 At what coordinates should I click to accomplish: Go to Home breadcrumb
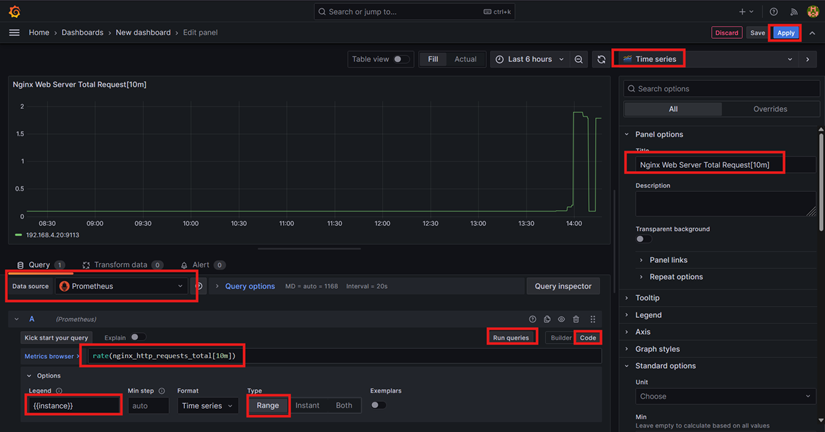pos(39,33)
